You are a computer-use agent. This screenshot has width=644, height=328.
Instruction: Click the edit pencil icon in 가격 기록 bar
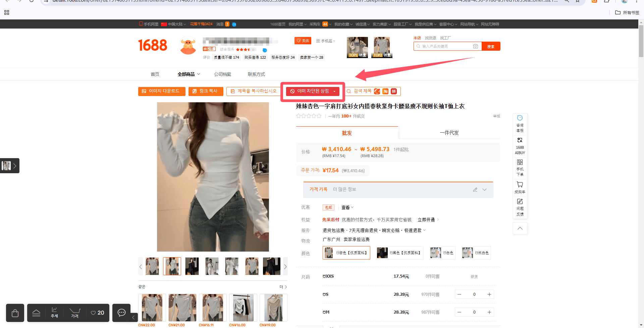[475, 190]
